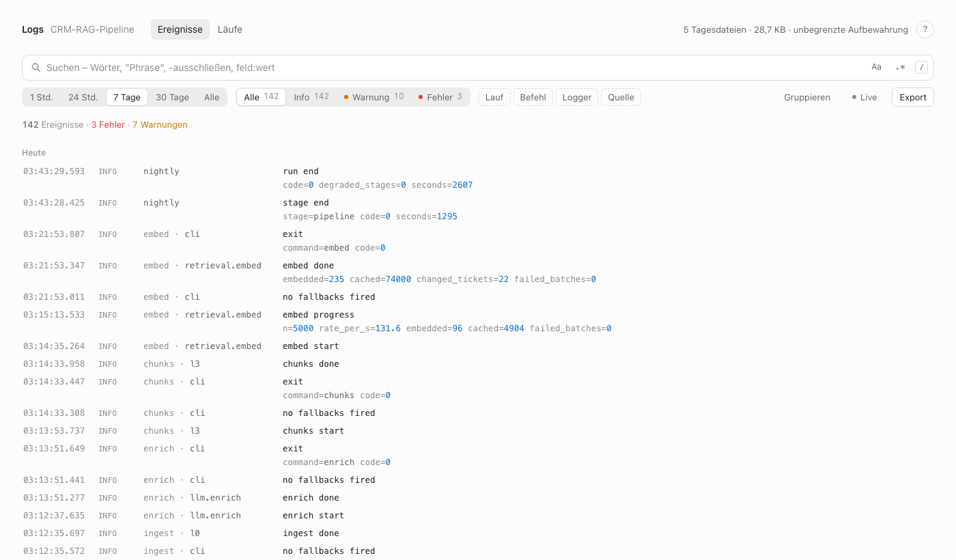Toggle case-sensitive Aa search option
The width and height of the screenshot is (956, 560).
[x=877, y=67]
